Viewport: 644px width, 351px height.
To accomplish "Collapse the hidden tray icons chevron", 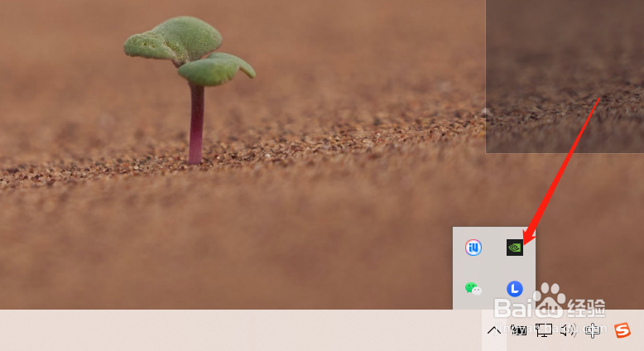I will point(494,330).
